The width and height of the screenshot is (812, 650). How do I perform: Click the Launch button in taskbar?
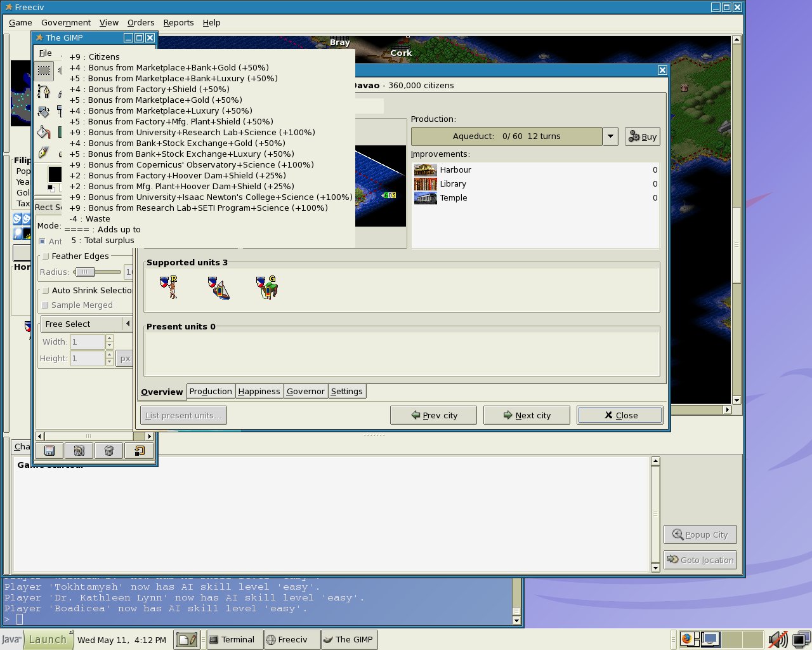tap(47, 639)
